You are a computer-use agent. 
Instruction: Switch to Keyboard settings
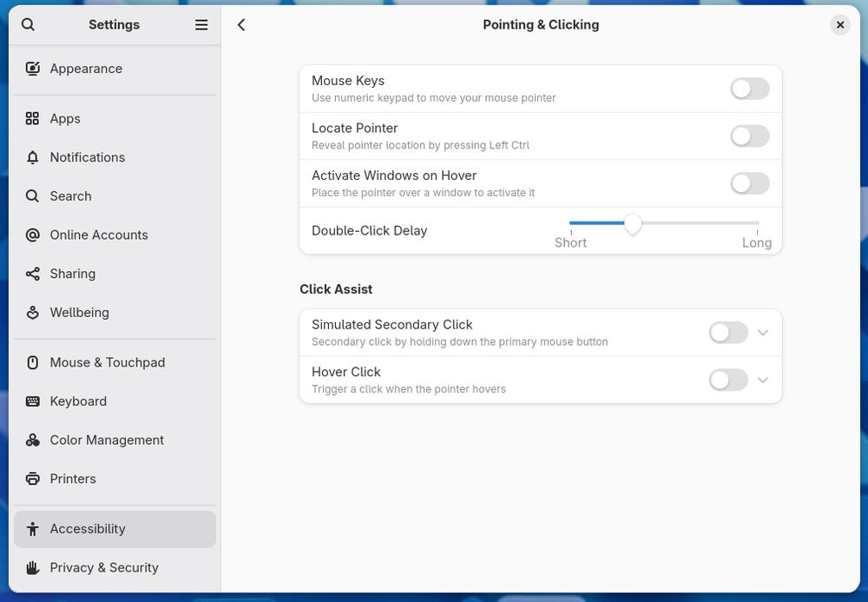click(115, 401)
